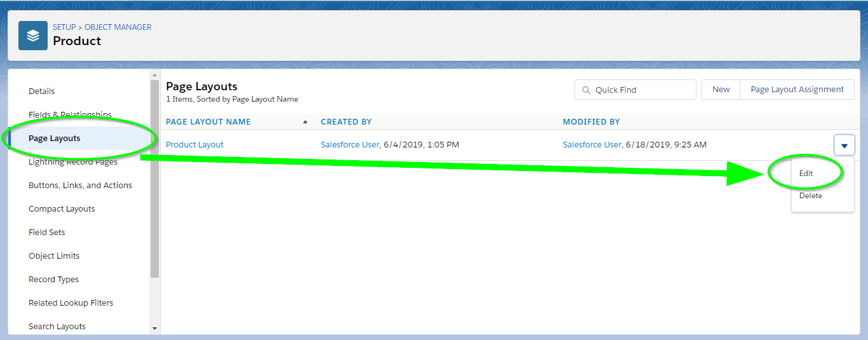Sort by MODIFIED BY column header

[592, 121]
